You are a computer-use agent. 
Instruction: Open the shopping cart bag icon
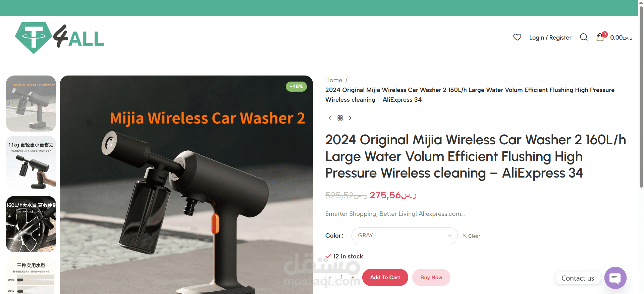click(x=600, y=37)
